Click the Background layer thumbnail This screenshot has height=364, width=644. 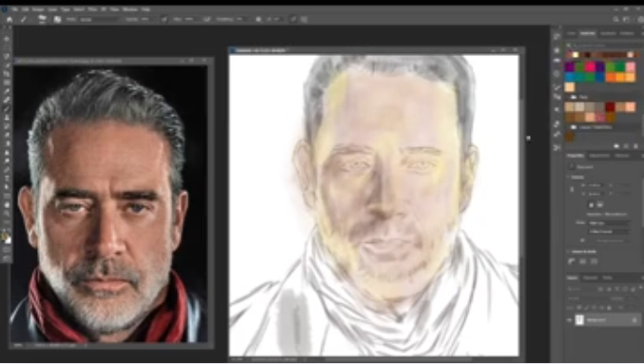click(579, 320)
